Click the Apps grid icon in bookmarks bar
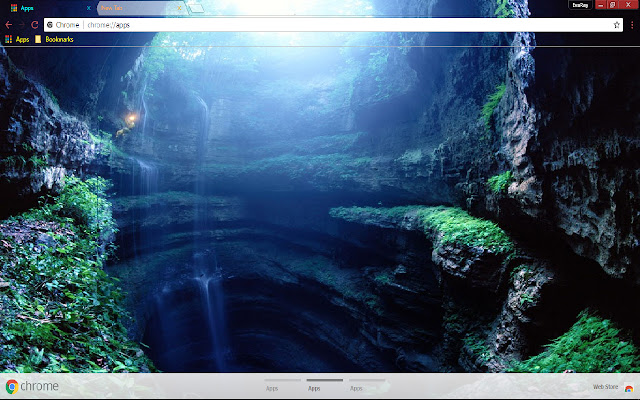Image resolution: width=640 pixels, height=400 pixels. click(x=8, y=39)
